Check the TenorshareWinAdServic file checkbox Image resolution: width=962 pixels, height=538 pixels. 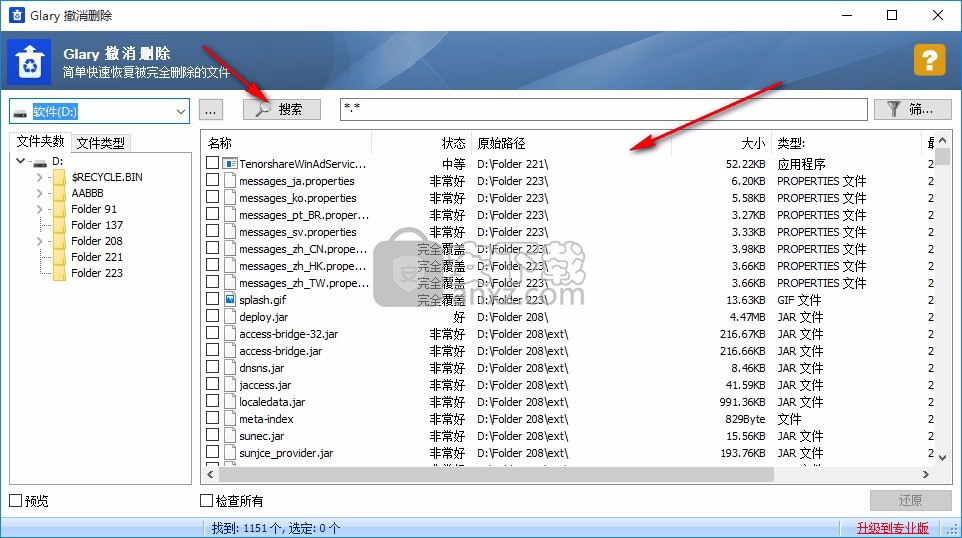tap(212, 163)
